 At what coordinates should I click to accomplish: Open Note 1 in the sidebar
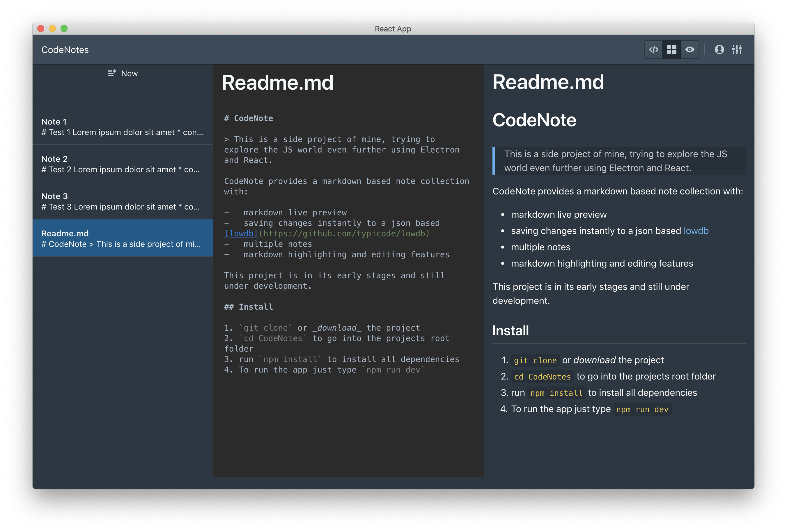[123, 127]
